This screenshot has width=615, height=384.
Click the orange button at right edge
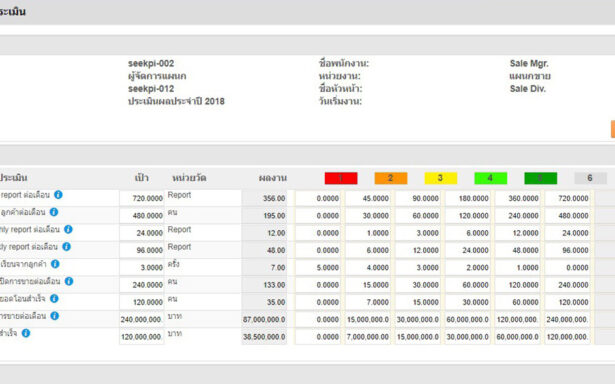click(613, 129)
